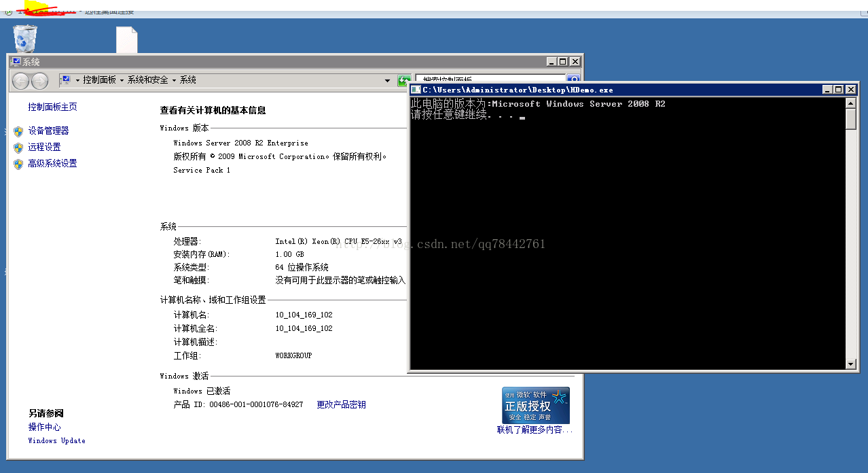Image resolution: width=868 pixels, height=473 pixels.
Task: Click 计算机全名 value 10_104_169_102
Action: (304, 328)
